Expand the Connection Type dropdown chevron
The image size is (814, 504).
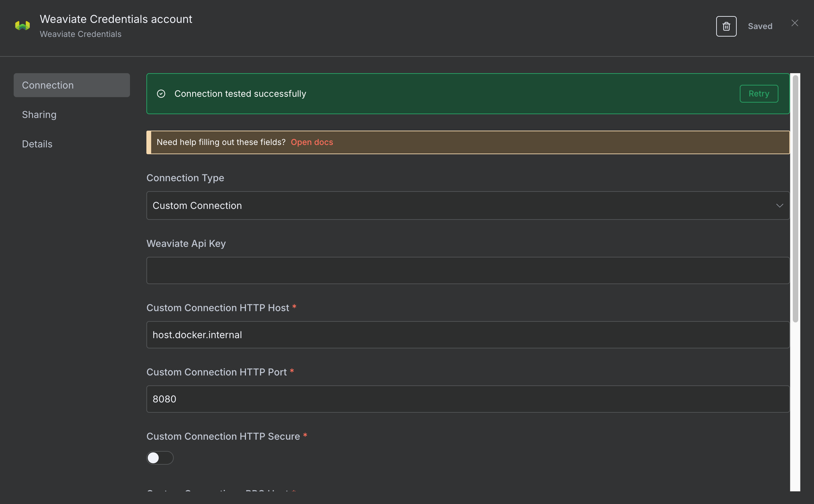click(x=780, y=205)
